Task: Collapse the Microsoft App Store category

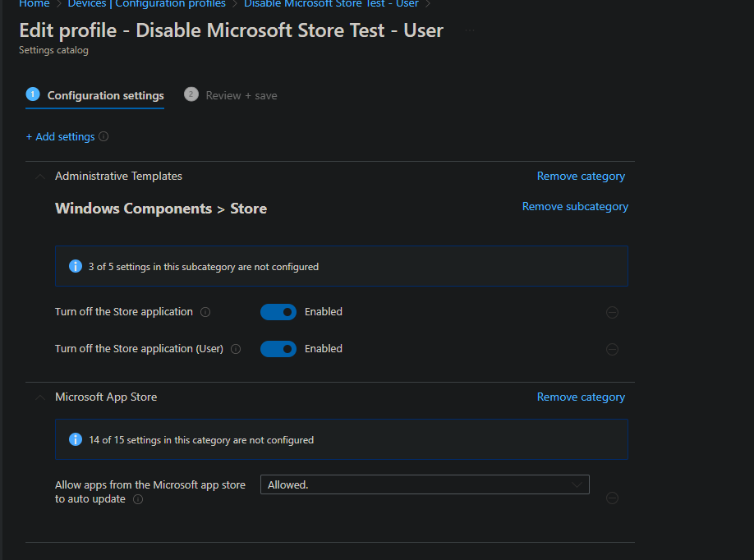Action: pyautogui.click(x=40, y=397)
